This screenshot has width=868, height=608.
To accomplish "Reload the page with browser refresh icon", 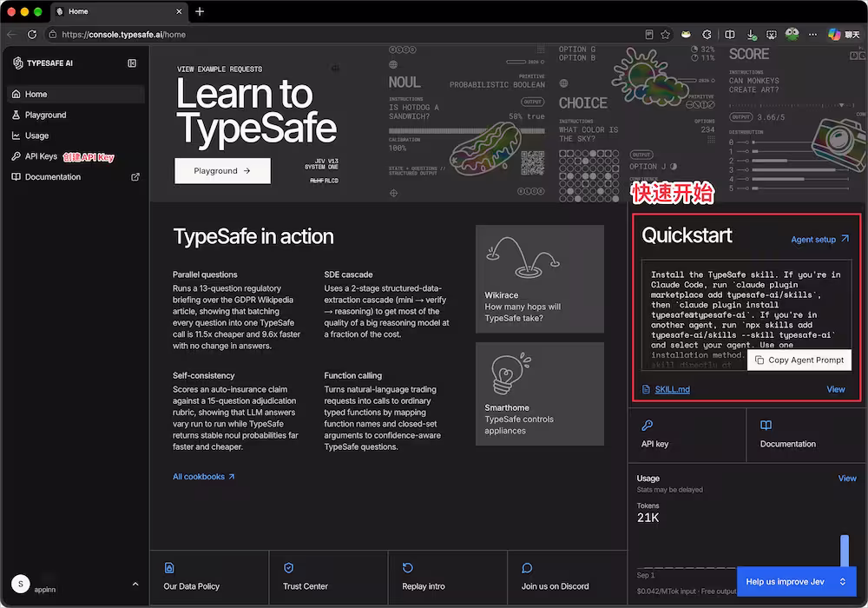I will click(x=32, y=35).
